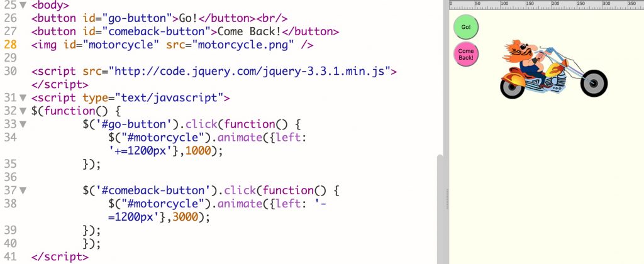Click the 3000 duration value
The height and width of the screenshot is (264, 644).
[x=185, y=217]
